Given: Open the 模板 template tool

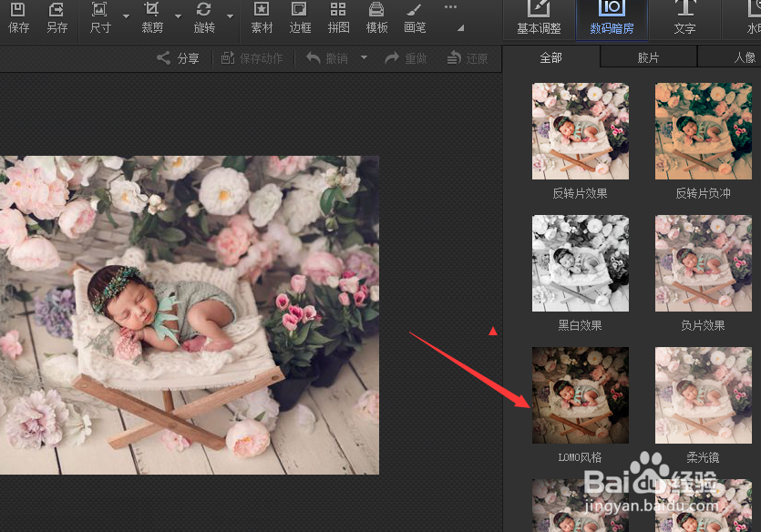Looking at the screenshot, I should [x=376, y=18].
